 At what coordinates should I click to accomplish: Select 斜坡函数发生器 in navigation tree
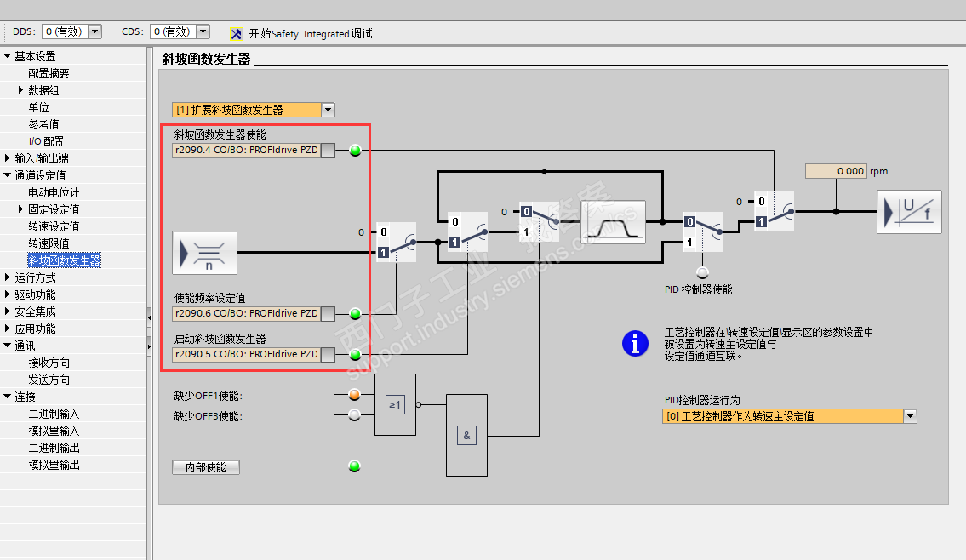click(64, 260)
